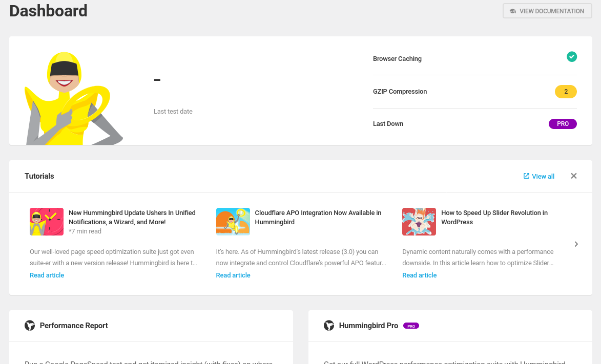The width and height of the screenshot is (601, 364).
Task: Click title 'How to Speed Up Slider Revolution'
Action: click(x=494, y=217)
